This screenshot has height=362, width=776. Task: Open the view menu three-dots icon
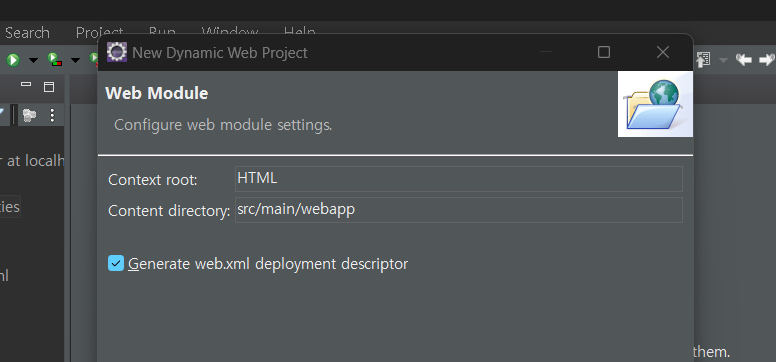click(52, 115)
